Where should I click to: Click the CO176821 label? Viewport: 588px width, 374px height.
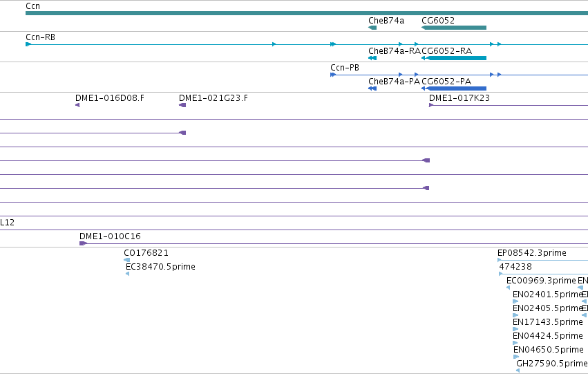point(146,253)
